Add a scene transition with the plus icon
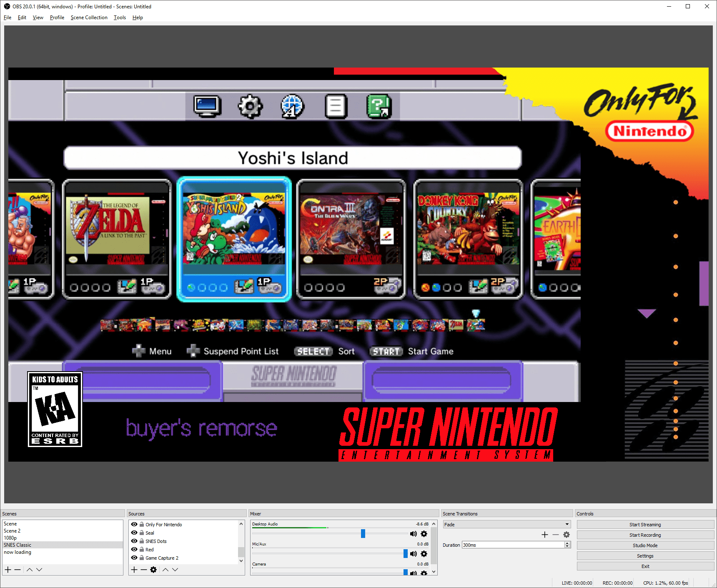This screenshot has height=588, width=717. tap(544, 535)
